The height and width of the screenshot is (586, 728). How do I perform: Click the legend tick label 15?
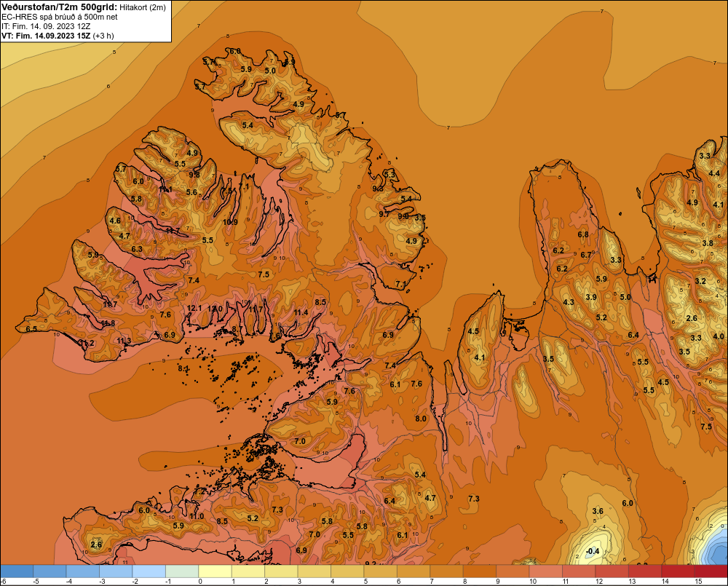[698, 582]
